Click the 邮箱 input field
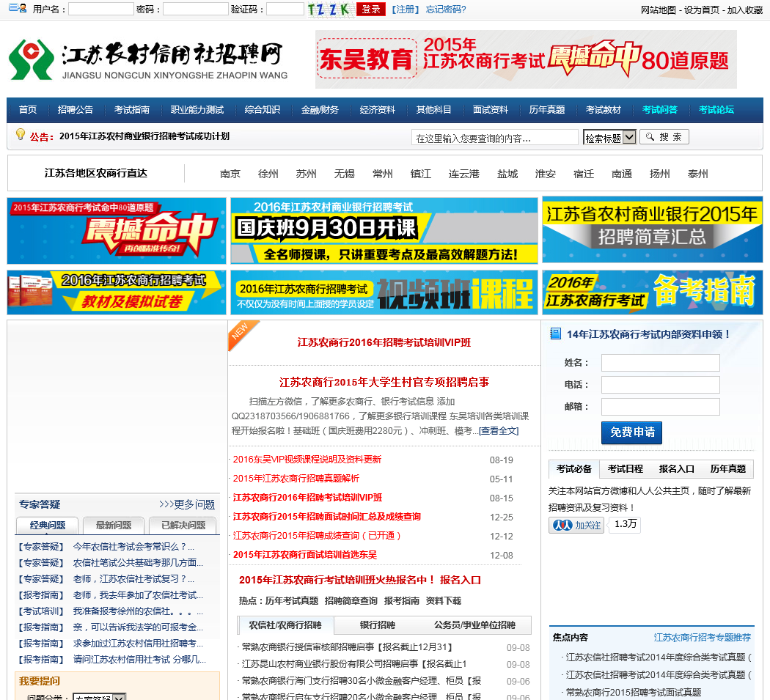This screenshot has width=770, height=700. [661, 407]
